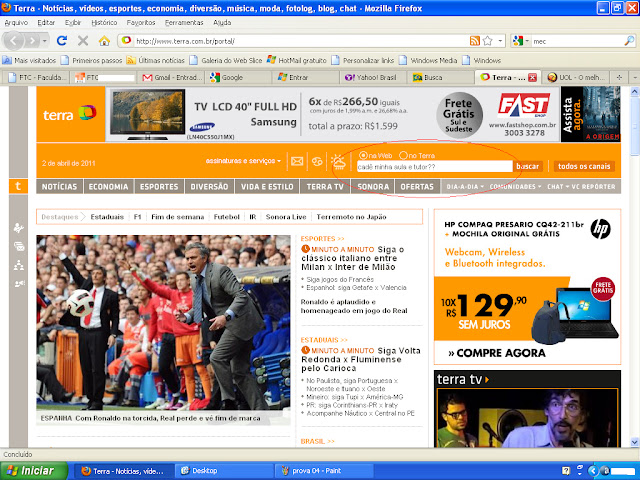Open weather forecast sun-cloud icon

[338, 162]
